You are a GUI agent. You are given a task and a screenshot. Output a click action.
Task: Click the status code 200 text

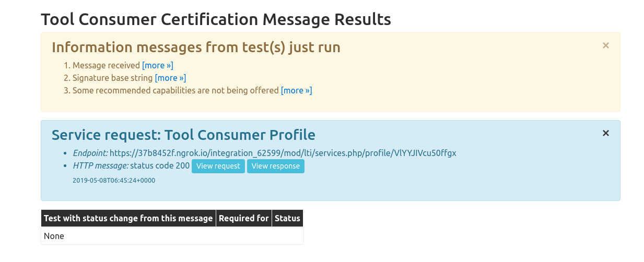tap(160, 165)
